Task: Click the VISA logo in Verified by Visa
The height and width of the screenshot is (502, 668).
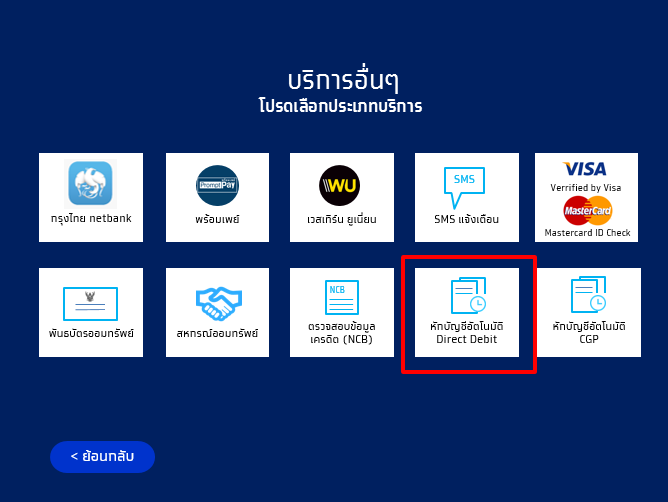Action: pos(585,169)
